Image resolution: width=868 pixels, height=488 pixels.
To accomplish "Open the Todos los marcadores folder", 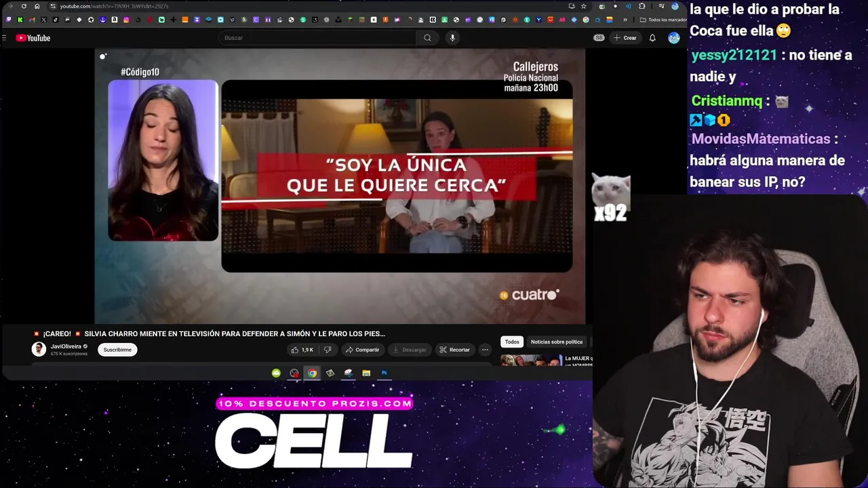I will (663, 20).
